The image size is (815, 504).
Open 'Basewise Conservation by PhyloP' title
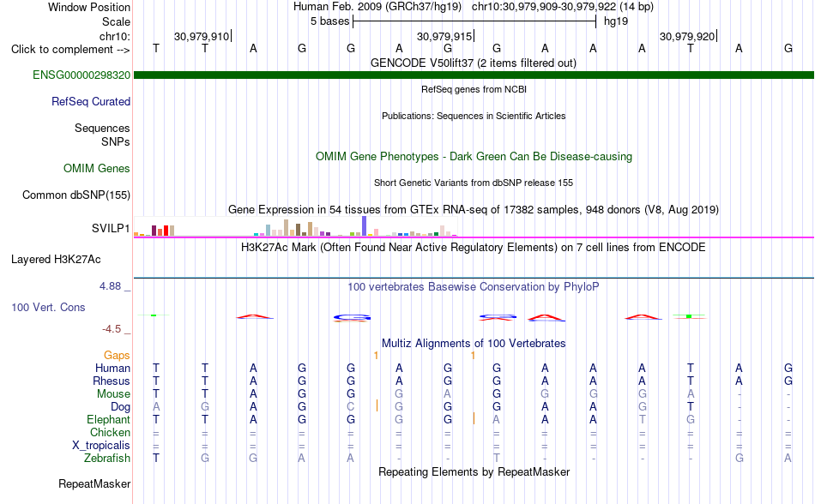(474, 287)
